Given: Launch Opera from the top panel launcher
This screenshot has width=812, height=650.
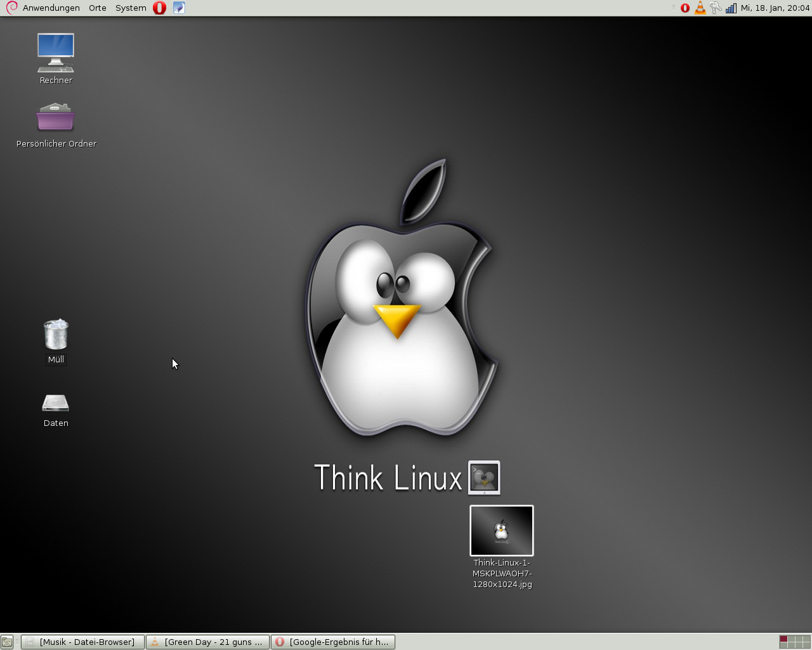Looking at the screenshot, I should (x=160, y=8).
